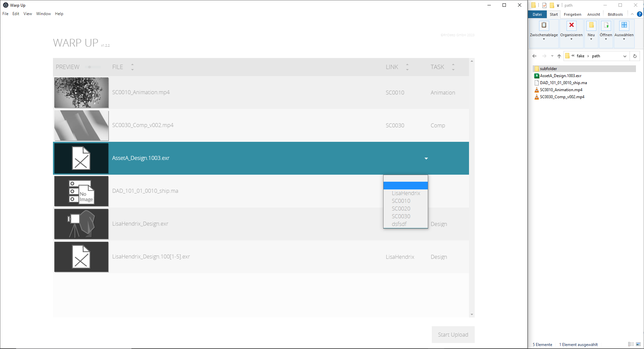Switch Explorer to large thumbnails view

click(638, 344)
